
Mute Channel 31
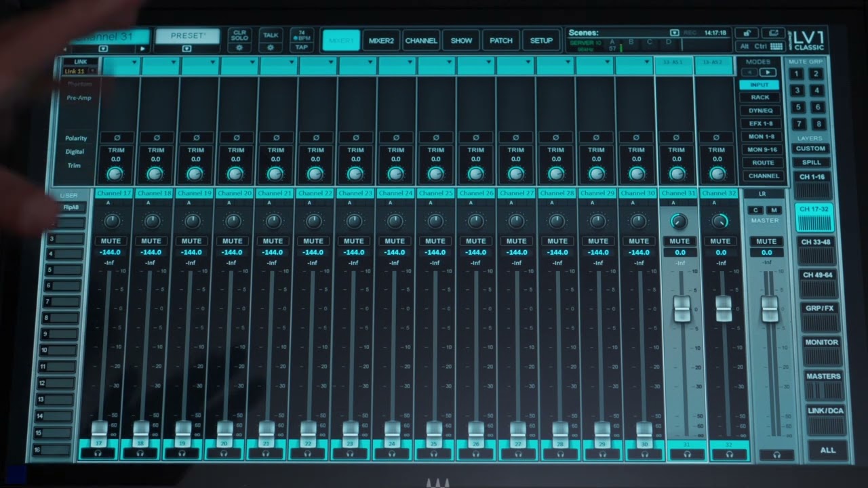(679, 241)
